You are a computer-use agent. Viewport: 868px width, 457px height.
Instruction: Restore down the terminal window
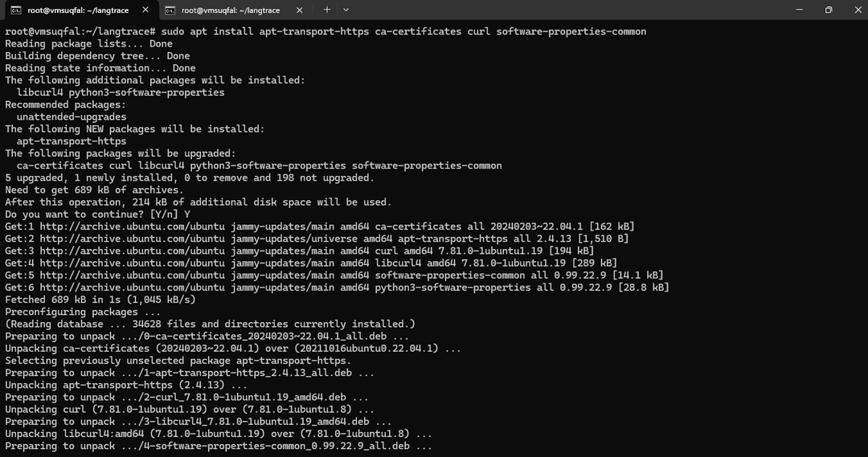point(828,10)
